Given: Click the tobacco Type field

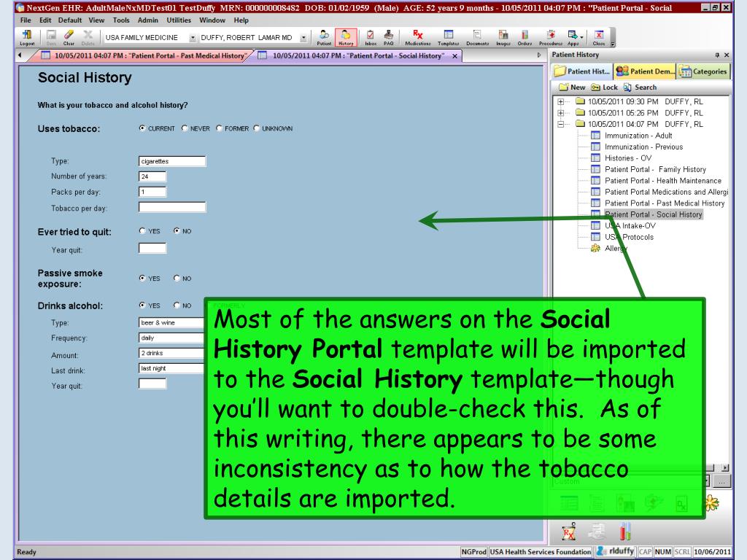Looking at the screenshot, I should click(172, 161).
